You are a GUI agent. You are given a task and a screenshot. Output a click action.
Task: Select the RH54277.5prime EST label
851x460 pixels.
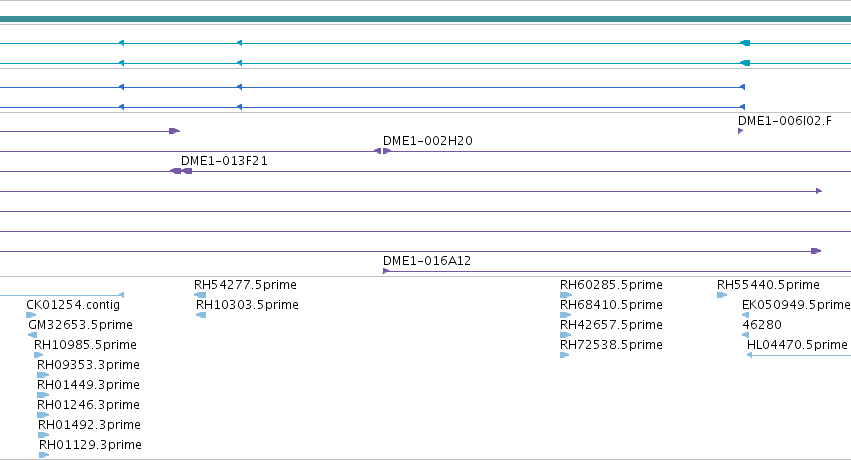click(x=245, y=285)
